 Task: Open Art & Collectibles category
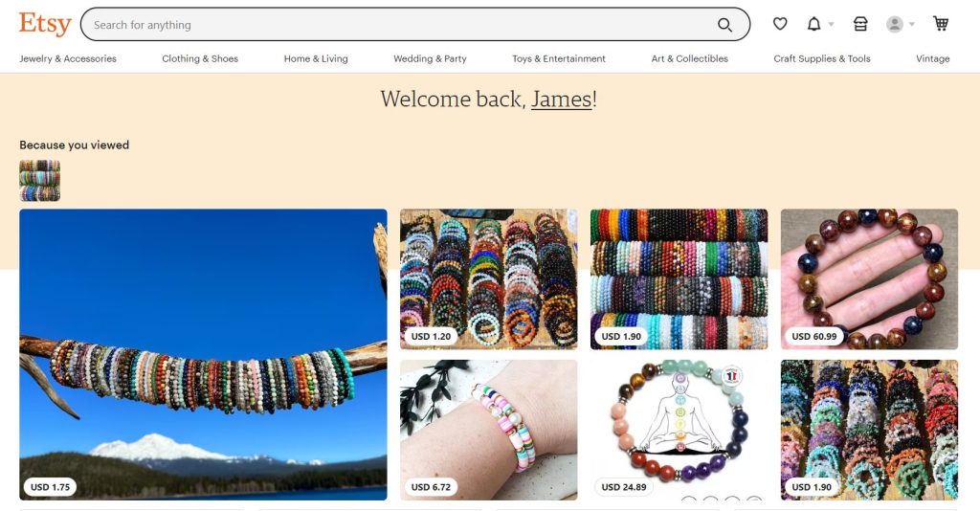[689, 58]
